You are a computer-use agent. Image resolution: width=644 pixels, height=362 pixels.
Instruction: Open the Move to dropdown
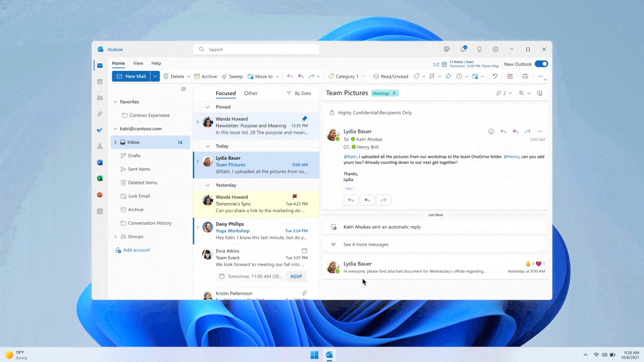coord(264,76)
